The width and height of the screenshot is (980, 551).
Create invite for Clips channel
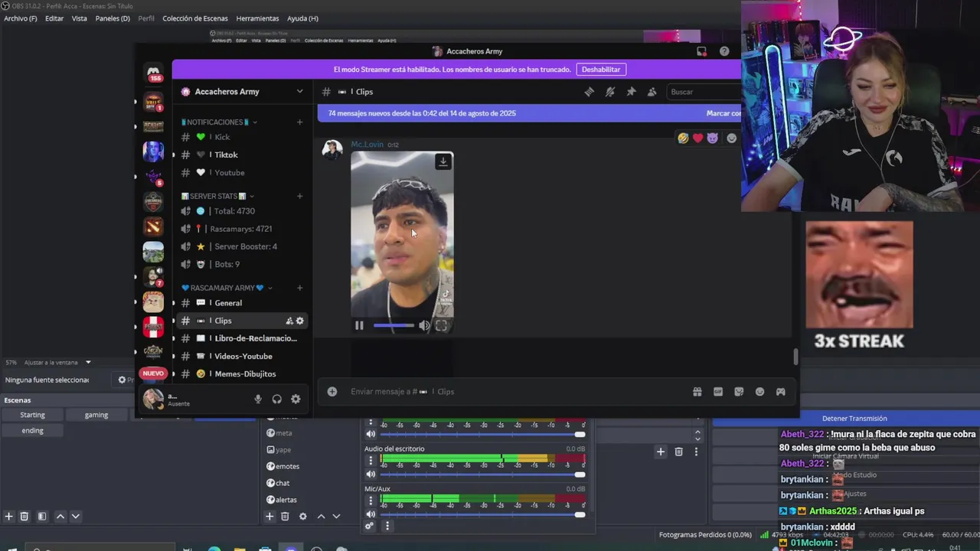tap(289, 321)
